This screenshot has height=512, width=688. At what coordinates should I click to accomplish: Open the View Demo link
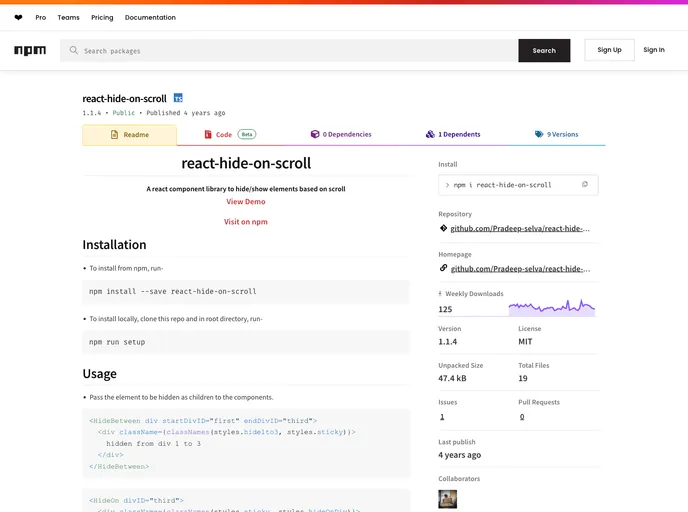pos(246,202)
